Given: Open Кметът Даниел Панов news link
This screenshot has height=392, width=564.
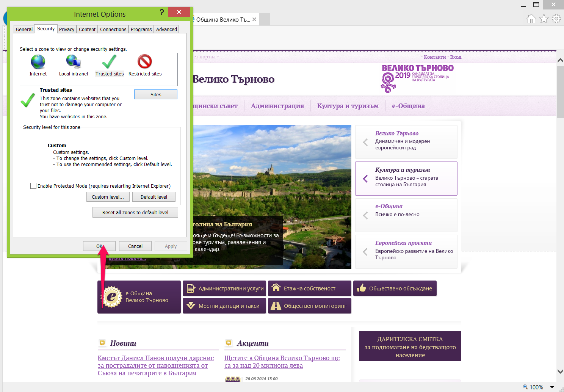Looking at the screenshot, I should coord(156,365).
